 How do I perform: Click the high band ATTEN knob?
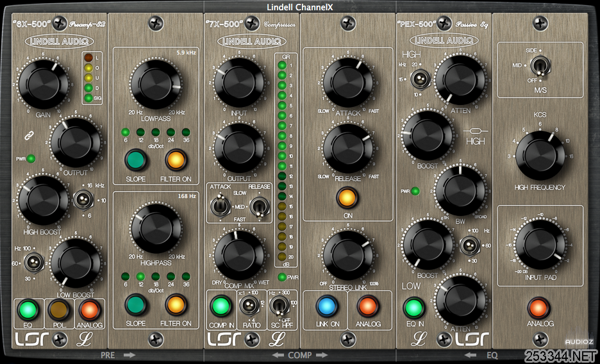click(x=460, y=79)
